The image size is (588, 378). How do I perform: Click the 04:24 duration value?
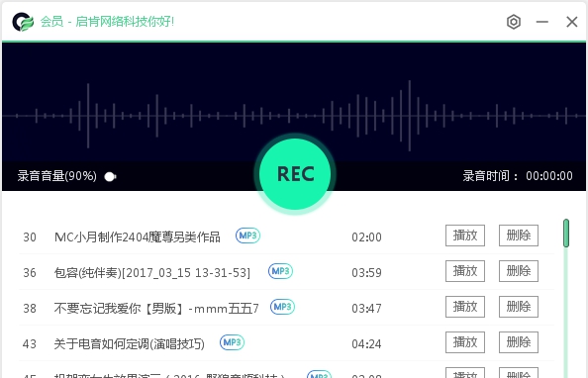point(366,344)
